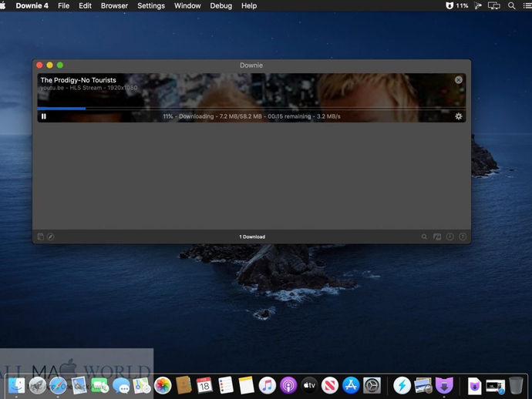This screenshot has height=399, width=532.
Task: Open the display mirroring menu bar icon
Action: pyautogui.click(x=493, y=5)
